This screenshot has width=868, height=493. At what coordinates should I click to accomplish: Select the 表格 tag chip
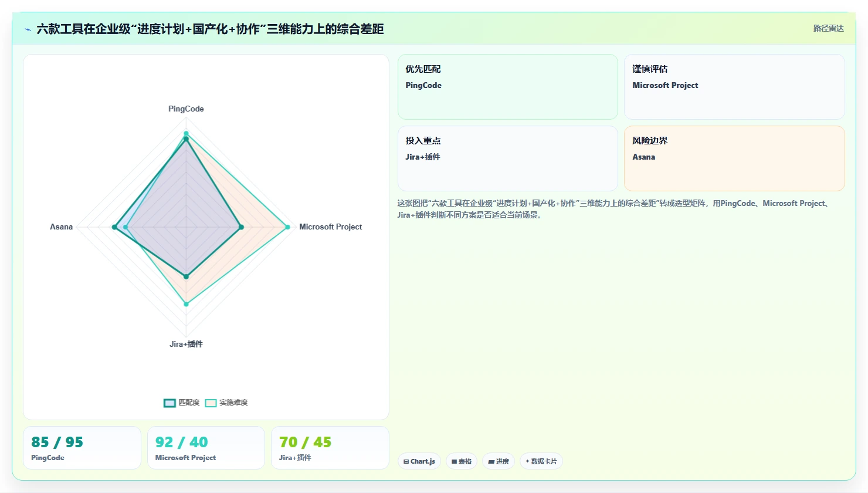(x=462, y=461)
